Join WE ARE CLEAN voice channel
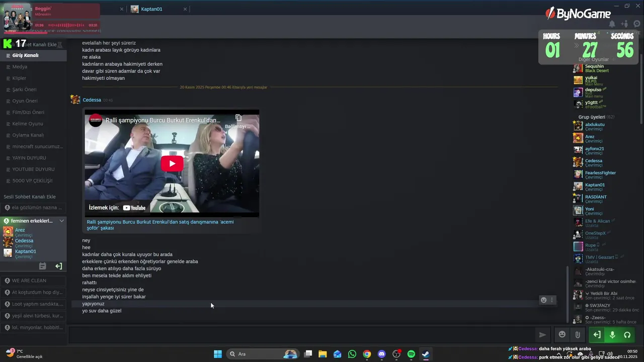Viewport: 644px width, 362px height. pyautogui.click(x=33, y=281)
